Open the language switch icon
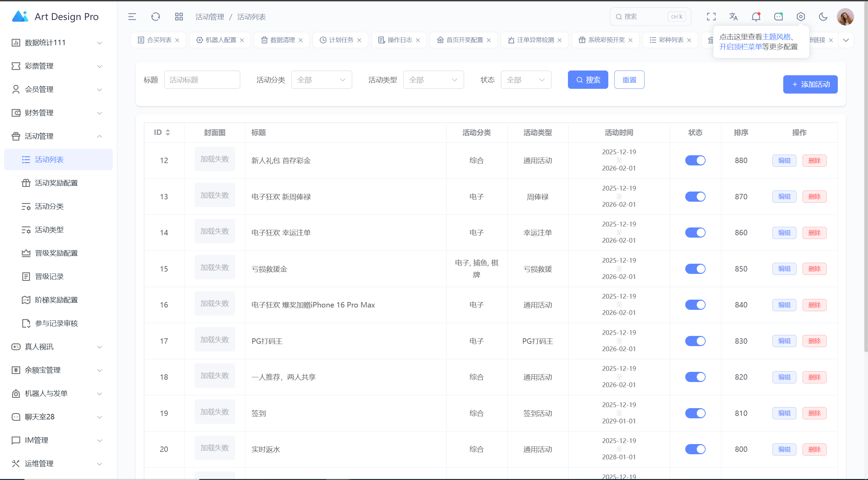Screen dimensions: 868x480 733,17
